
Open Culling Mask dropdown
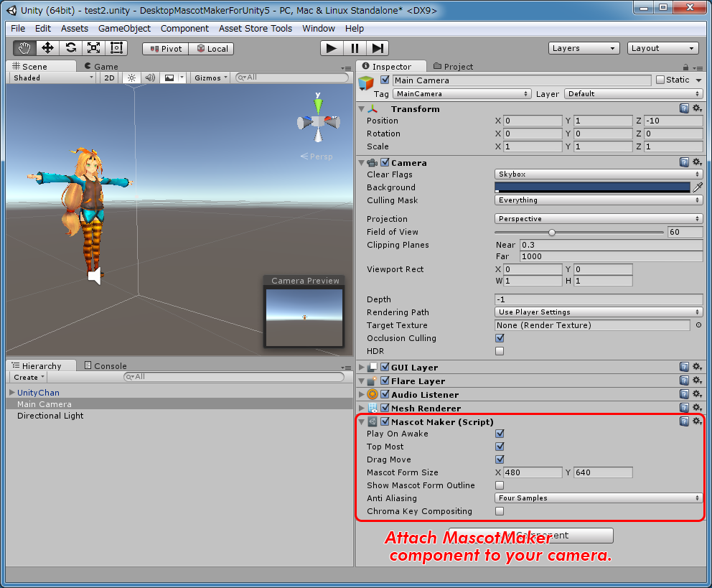tap(599, 200)
